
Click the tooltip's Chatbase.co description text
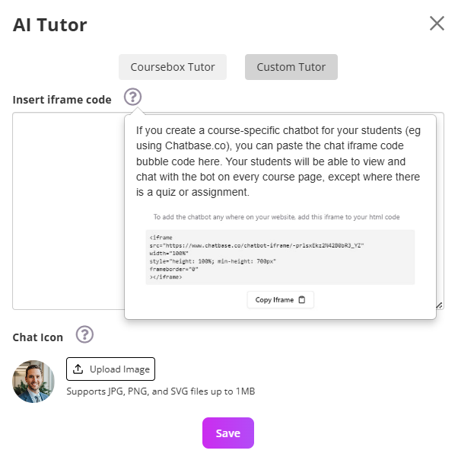[x=279, y=161]
